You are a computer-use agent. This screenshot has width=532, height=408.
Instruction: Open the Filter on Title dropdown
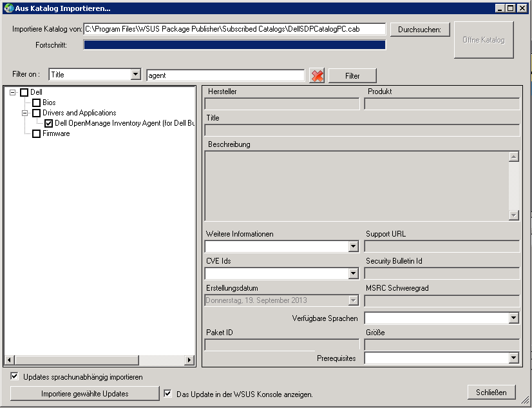136,74
